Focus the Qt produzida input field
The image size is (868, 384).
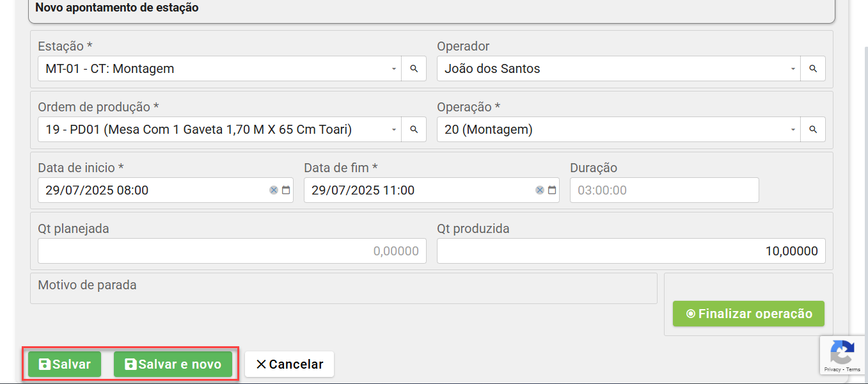[x=631, y=251]
